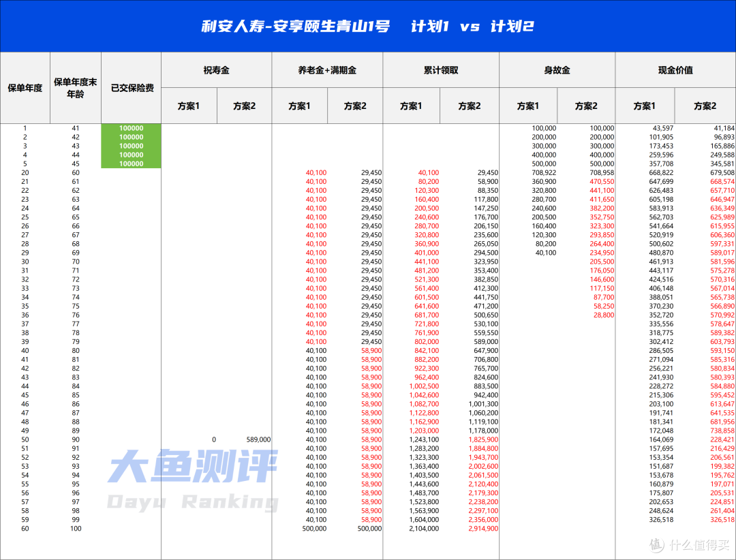This screenshot has width=736, height=560.
Task: Click the 祝寿金 group header
Action: [217, 70]
